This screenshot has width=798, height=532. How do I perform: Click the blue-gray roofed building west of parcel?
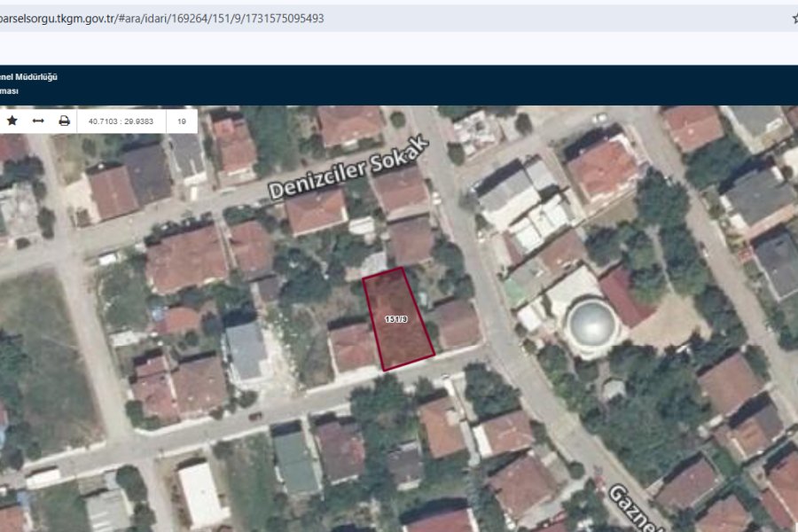246,348
